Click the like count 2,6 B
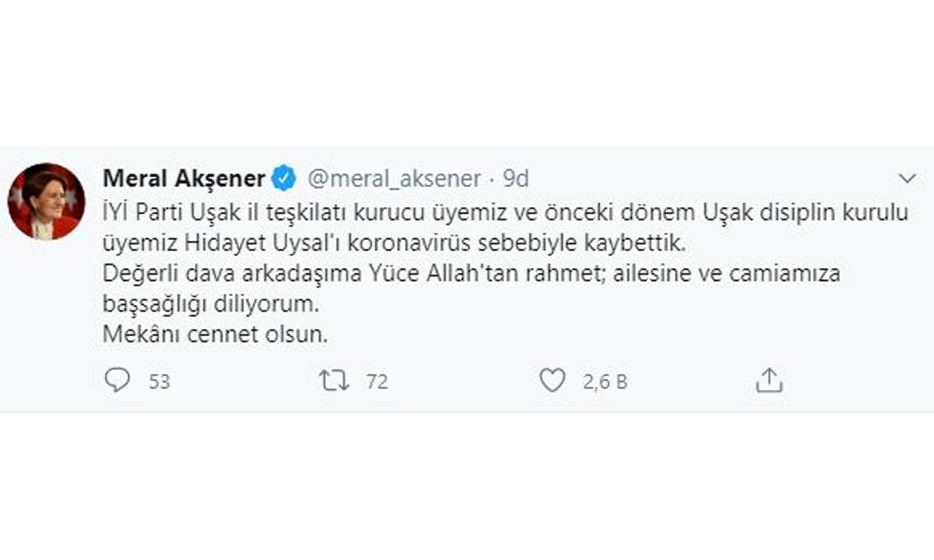Viewport: 934px width, 560px height. click(604, 381)
